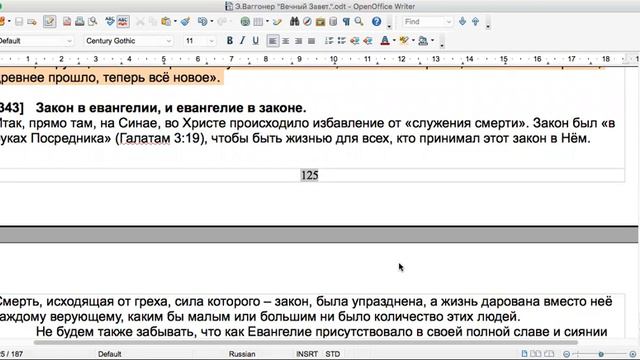Select two-page side-by-side view icon
The height and width of the screenshot is (360, 640).
tap(536, 353)
